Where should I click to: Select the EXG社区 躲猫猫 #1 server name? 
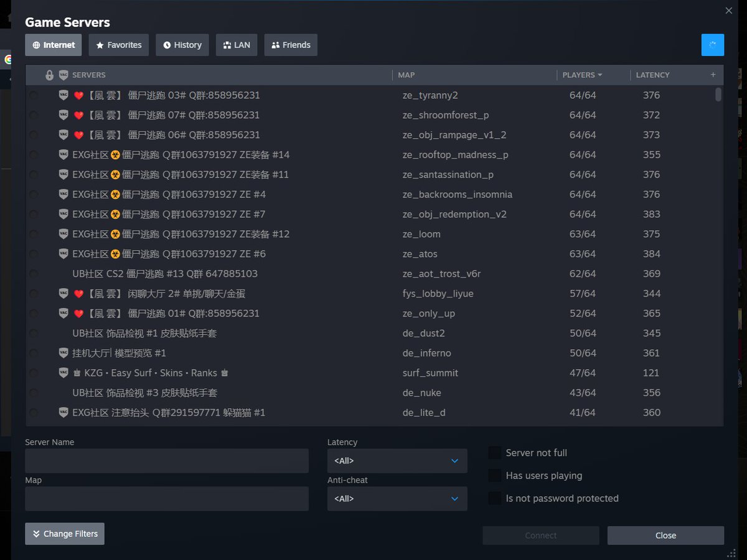(x=169, y=413)
